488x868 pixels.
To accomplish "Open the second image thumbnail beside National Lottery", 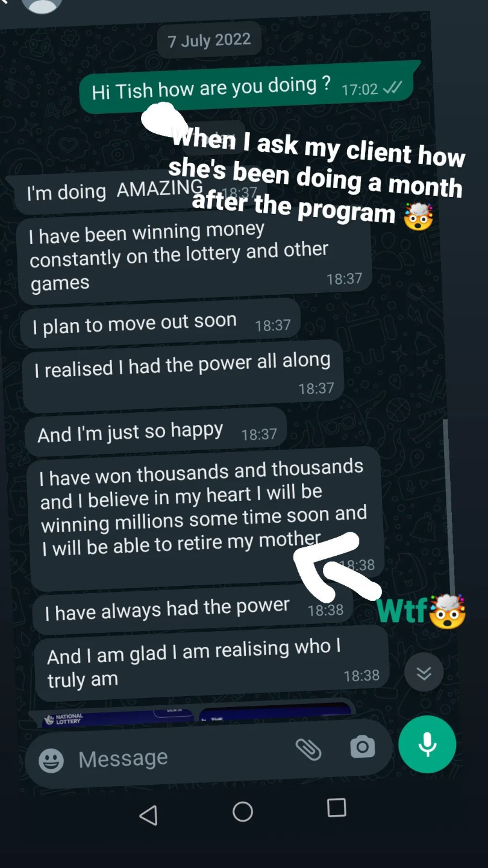I will 275,711.
